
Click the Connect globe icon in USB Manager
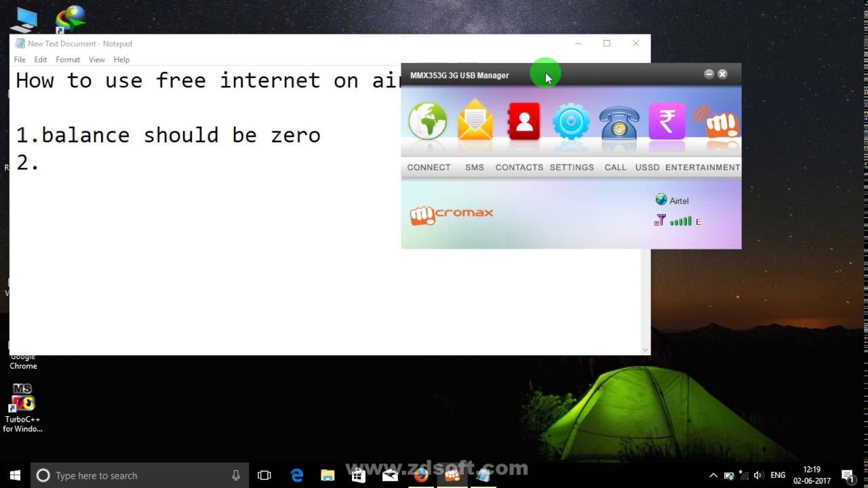[x=428, y=121]
